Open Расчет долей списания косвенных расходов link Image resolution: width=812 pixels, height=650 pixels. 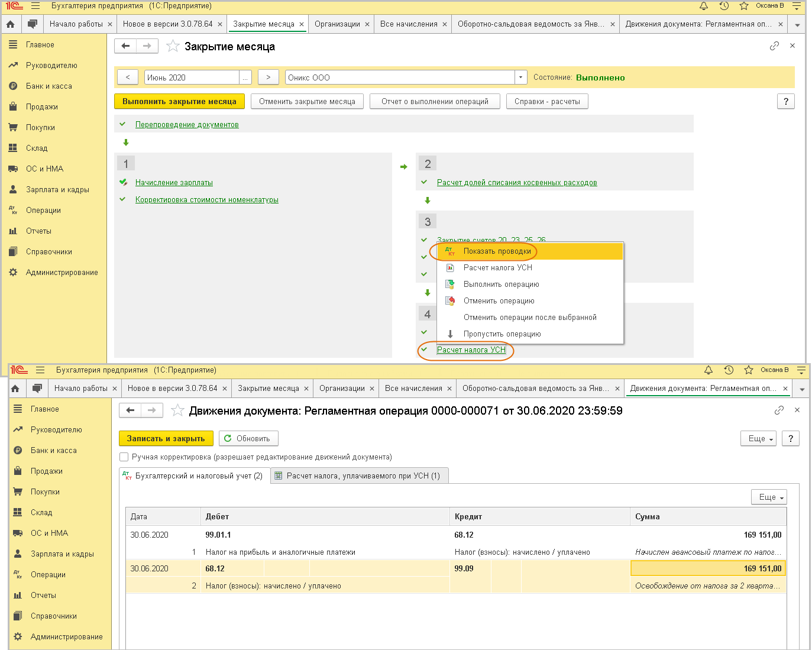point(517,183)
